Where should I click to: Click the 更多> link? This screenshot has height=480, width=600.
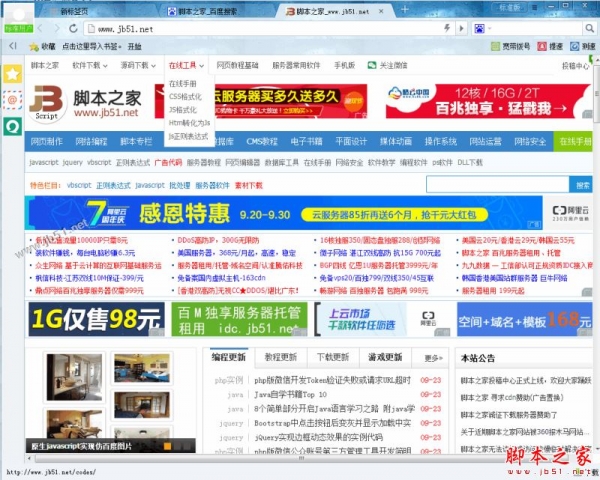pyautogui.click(x=434, y=358)
